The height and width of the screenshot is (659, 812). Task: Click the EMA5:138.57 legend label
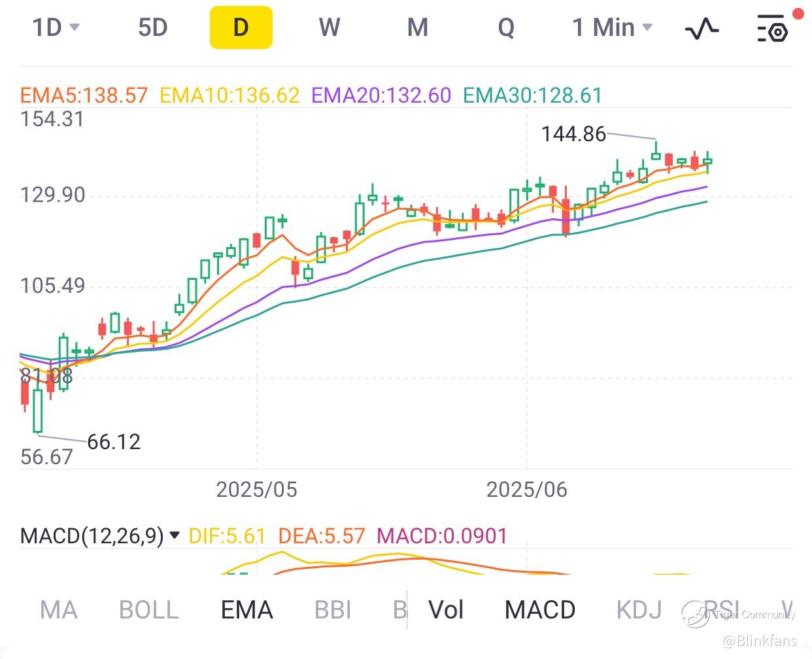[84, 95]
